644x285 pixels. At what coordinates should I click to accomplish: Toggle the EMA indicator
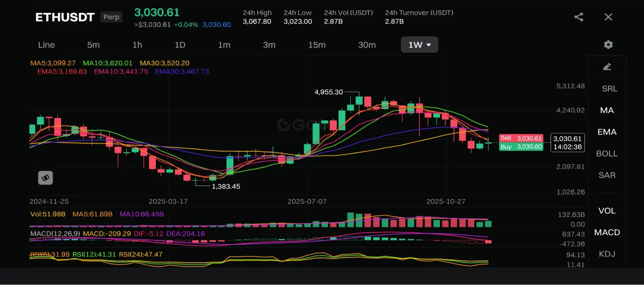click(607, 132)
